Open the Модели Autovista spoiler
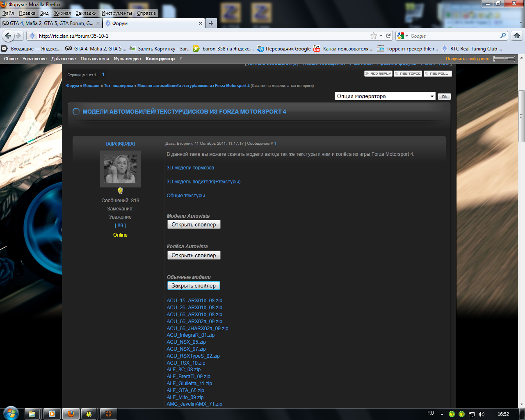 pyautogui.click(x=194, y=225)
